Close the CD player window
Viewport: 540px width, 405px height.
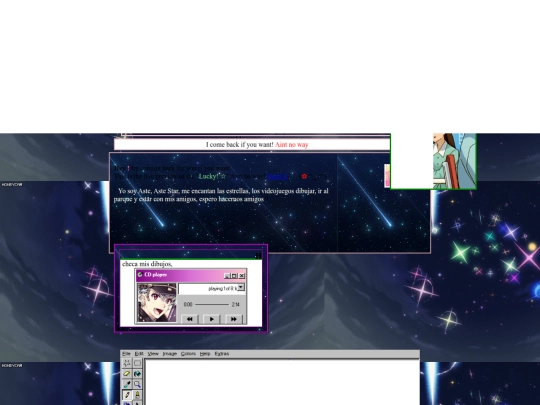click(242, 276)
